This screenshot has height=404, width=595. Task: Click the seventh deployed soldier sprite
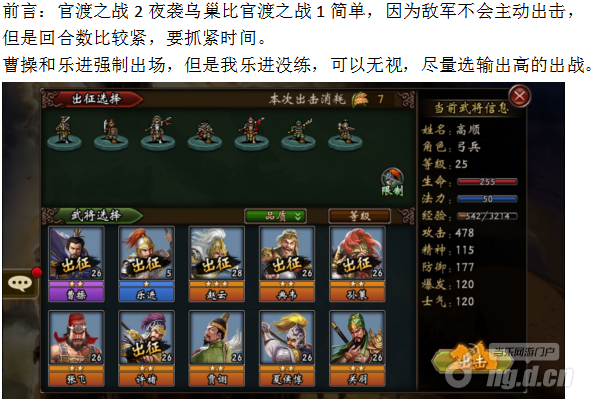pyautogui.click(x=345, y=133)
